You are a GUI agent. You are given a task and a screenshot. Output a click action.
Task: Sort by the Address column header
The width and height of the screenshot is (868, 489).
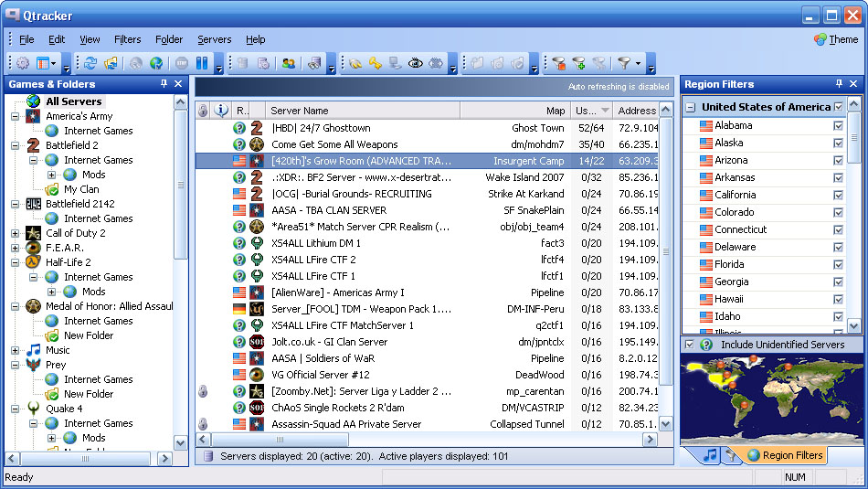tap(636, 111)
